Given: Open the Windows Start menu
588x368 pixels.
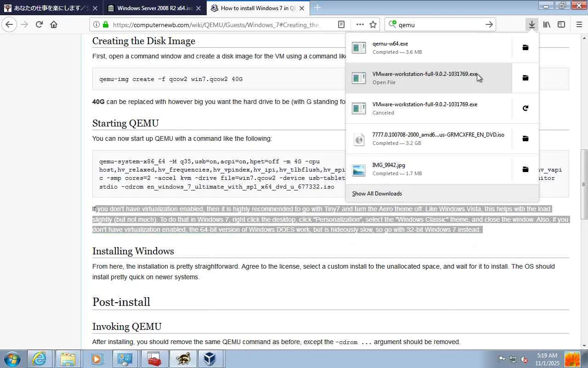Looking at the screenshot, I should point(12,359).
